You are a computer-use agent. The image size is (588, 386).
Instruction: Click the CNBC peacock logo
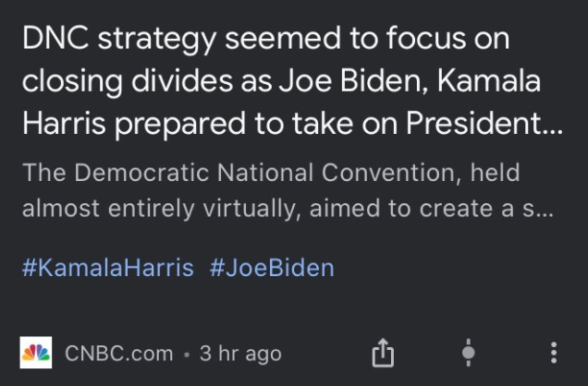click(x=36, y=353)
